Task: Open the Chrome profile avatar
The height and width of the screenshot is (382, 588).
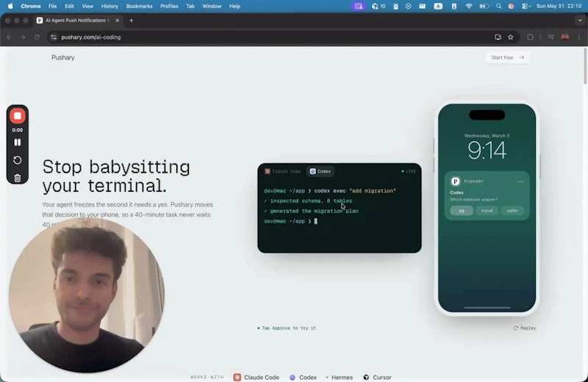Action: [565, 37]
